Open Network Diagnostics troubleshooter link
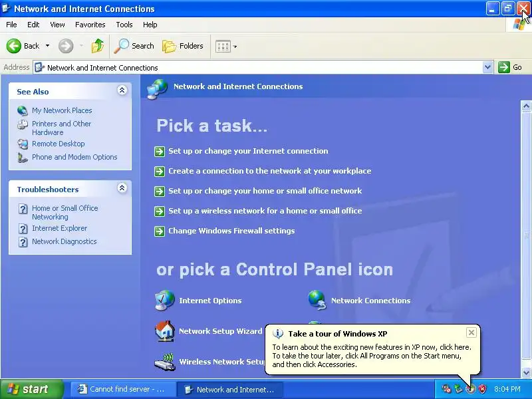This screenshot has width=532, height=399. click(65, 241)
